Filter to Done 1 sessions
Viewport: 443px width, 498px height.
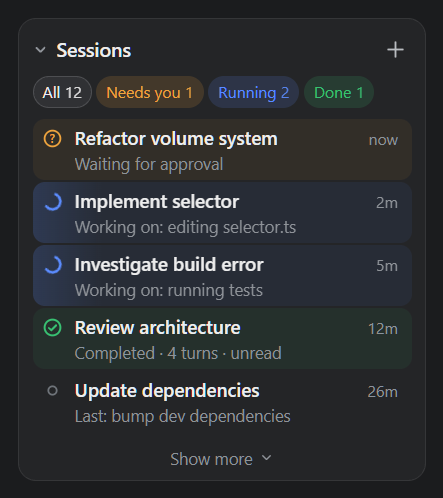(339, 92)
